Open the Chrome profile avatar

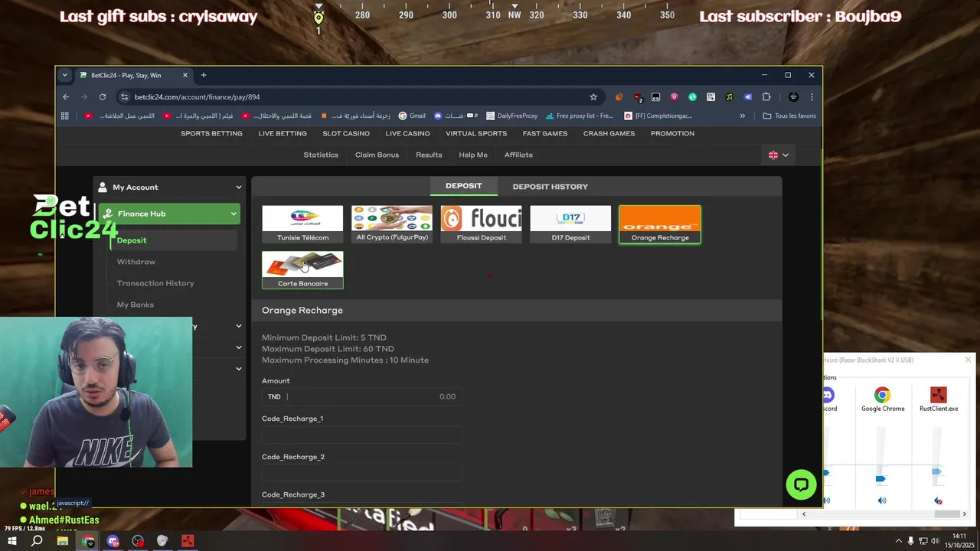coord(793,97)
